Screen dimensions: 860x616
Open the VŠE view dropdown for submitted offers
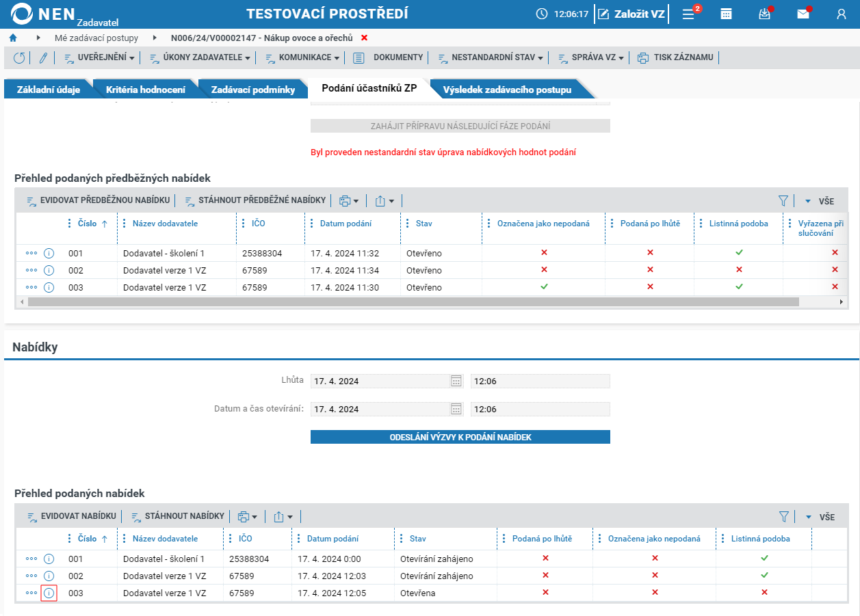819,518
